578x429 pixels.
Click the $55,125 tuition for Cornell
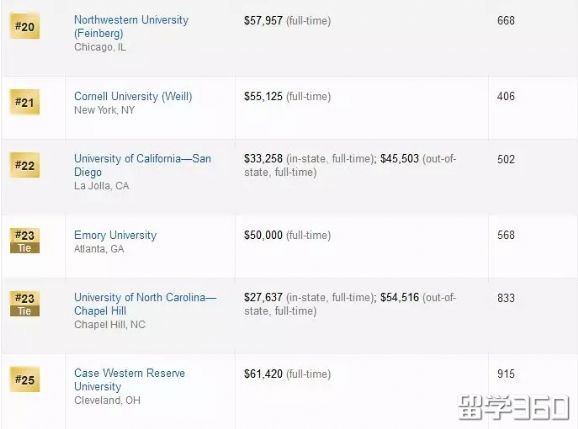[263, 97]
